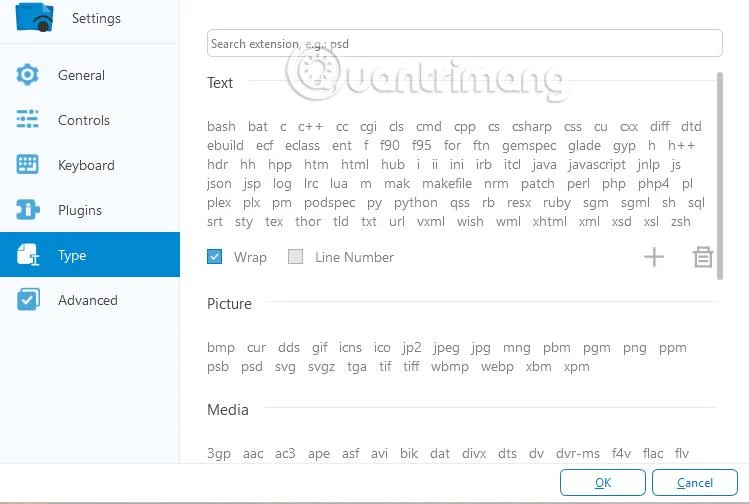Select the diff text extension

point(660,126)
